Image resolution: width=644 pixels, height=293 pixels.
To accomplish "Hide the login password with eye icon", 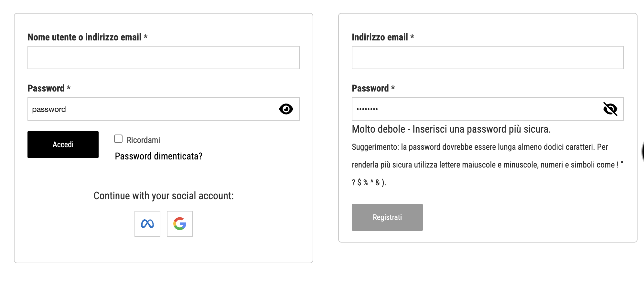I will coord(286,109).
